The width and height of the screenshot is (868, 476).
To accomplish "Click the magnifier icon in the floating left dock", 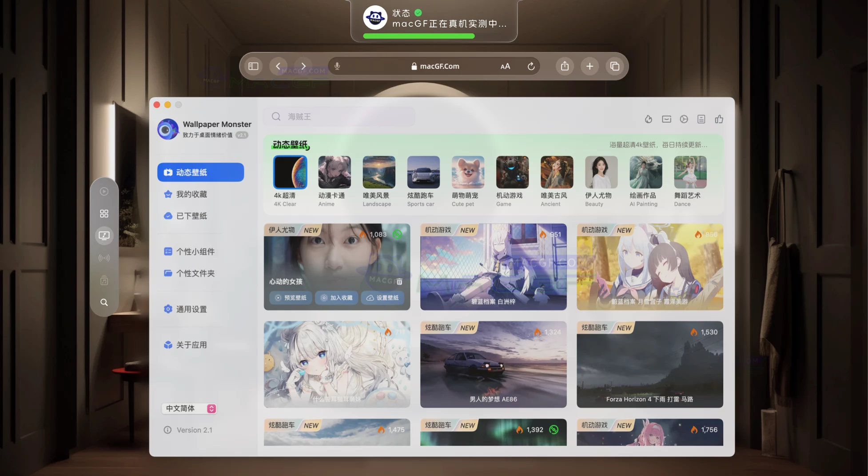I will (104, 302).
